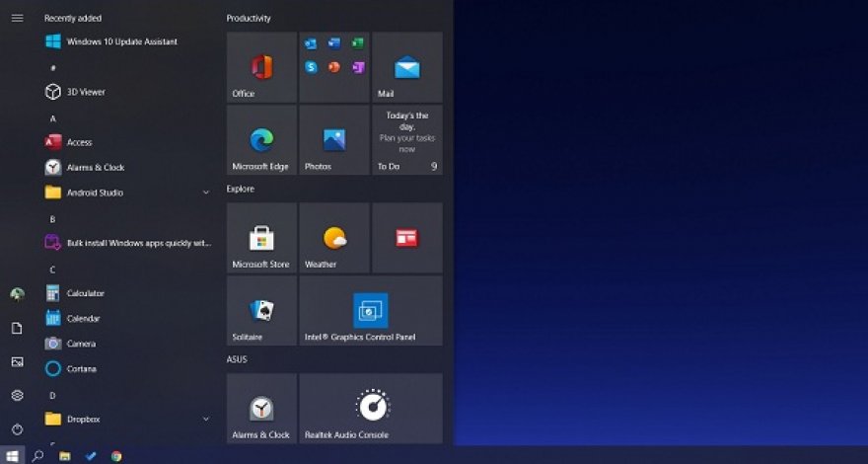Open the To Do app on taskbar
The image size is (868, 464).
click(91, 456)
